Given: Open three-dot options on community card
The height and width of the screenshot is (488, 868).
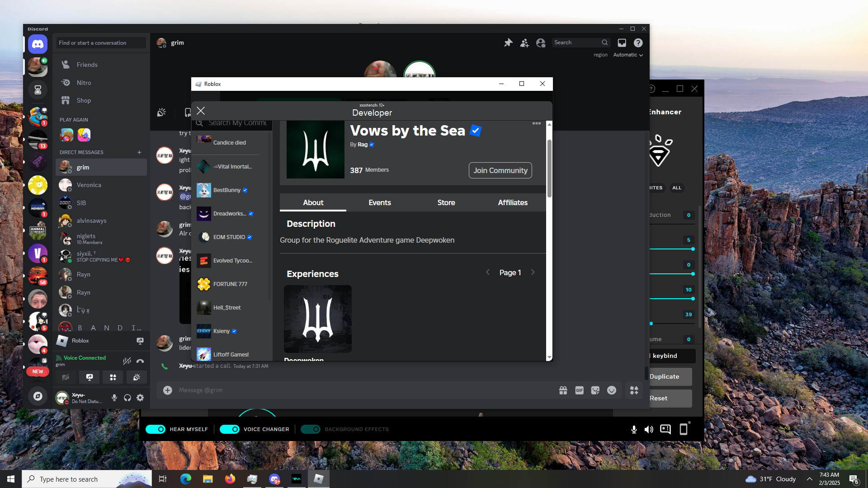Looking at the screenshot, I should pyautogui.click(x=537, y=123).
